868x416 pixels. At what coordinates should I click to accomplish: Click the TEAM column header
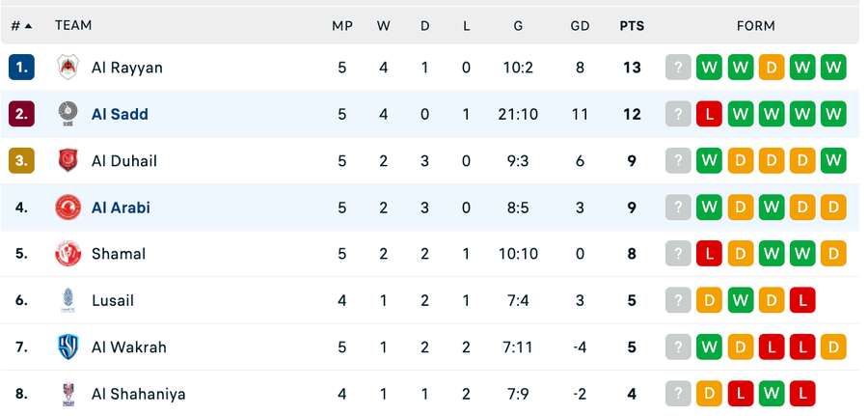[73, 25]
